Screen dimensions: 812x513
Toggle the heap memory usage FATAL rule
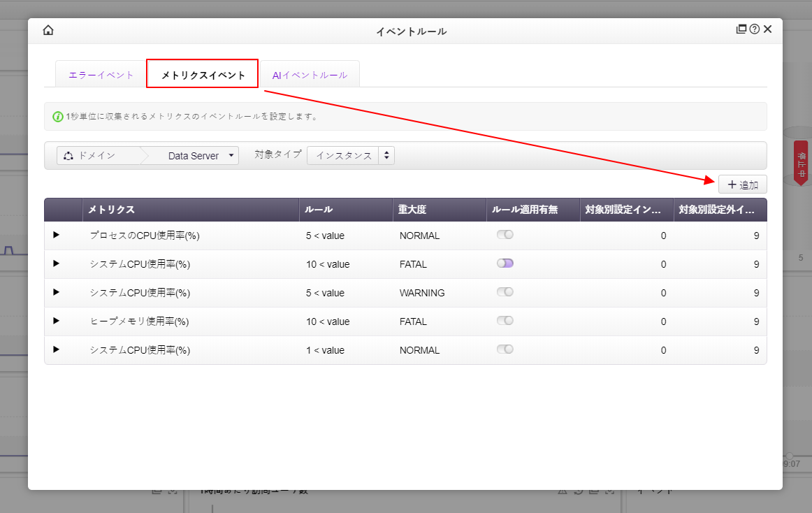(505, 321)
